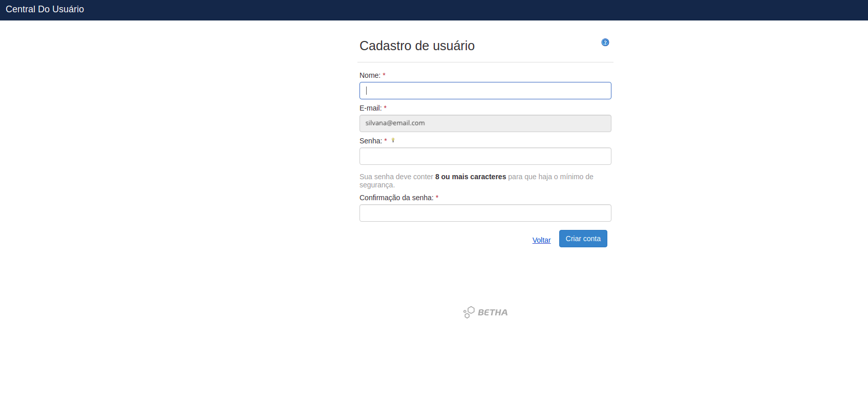Click the Senha label text
This screenshot has width=868, height=405.
pyautogui.click(x=370, y=141)
